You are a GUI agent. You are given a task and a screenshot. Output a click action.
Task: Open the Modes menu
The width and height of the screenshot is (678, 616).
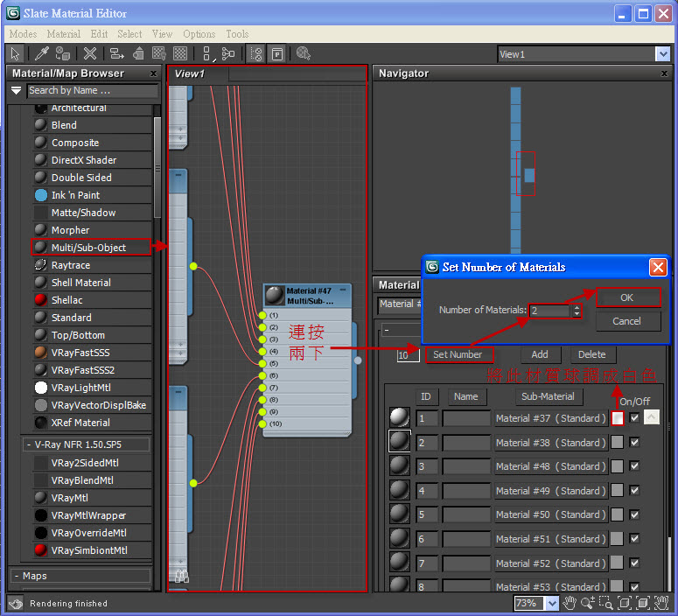point(23,34)
